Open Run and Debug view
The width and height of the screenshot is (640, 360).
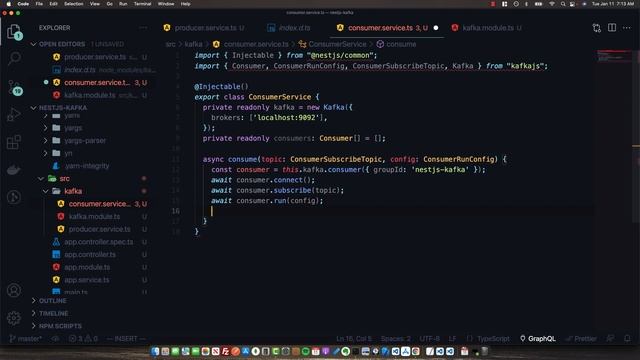tap(13, 115)
